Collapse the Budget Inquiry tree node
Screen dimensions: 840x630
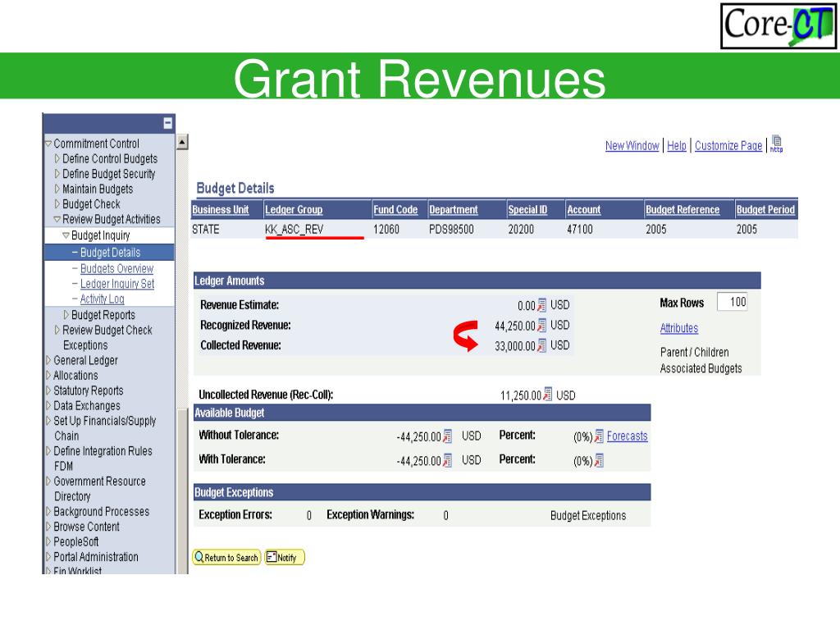pyautogui.click(x=66, y=235)
